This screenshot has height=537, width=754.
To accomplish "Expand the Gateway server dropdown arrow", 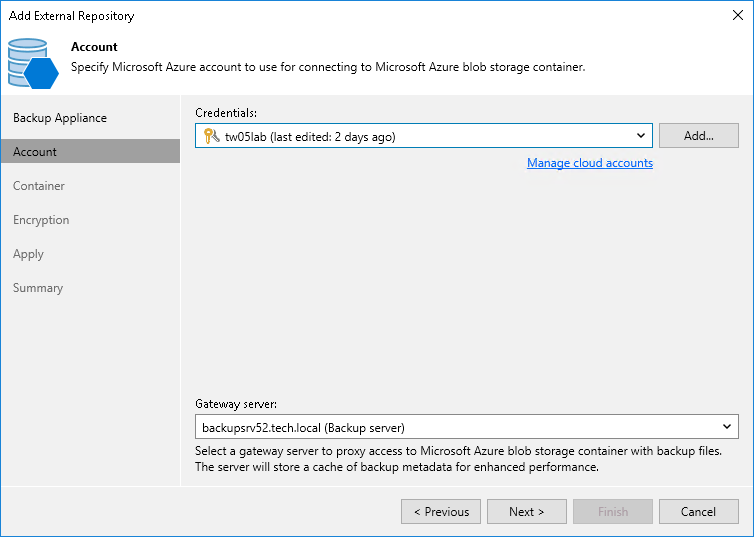I will tap(727, 426).
